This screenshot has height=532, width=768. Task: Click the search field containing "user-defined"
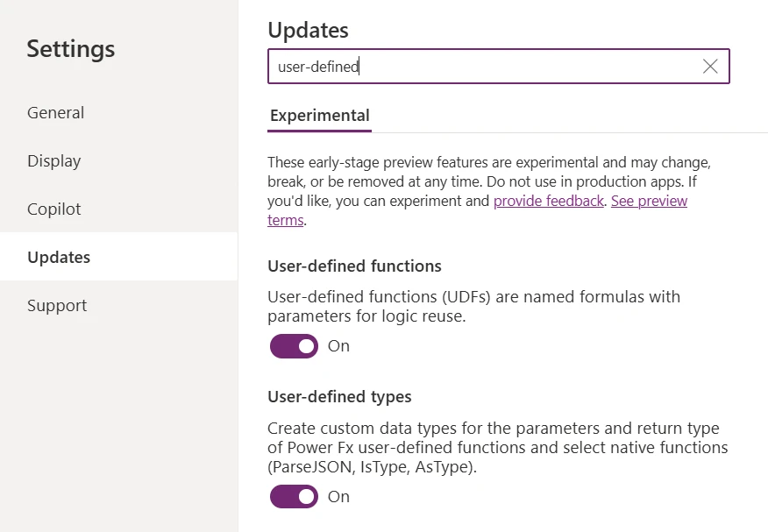click(482, 67)
